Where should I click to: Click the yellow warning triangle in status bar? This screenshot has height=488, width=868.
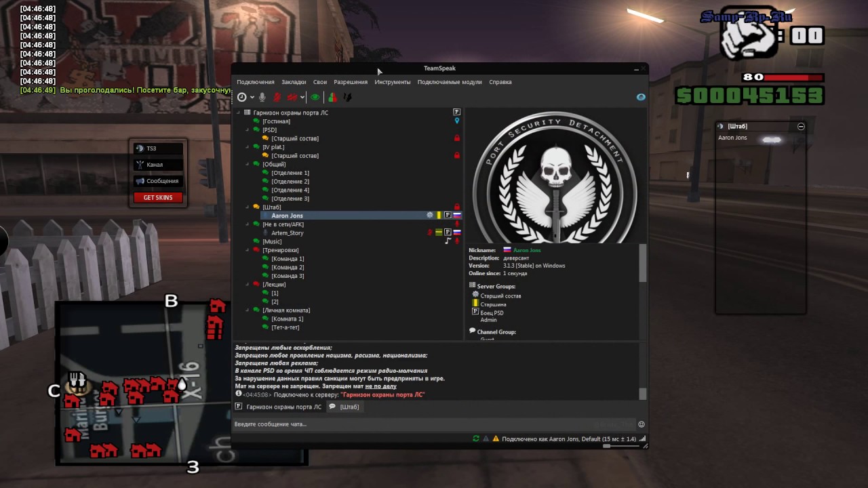[496, 439]
